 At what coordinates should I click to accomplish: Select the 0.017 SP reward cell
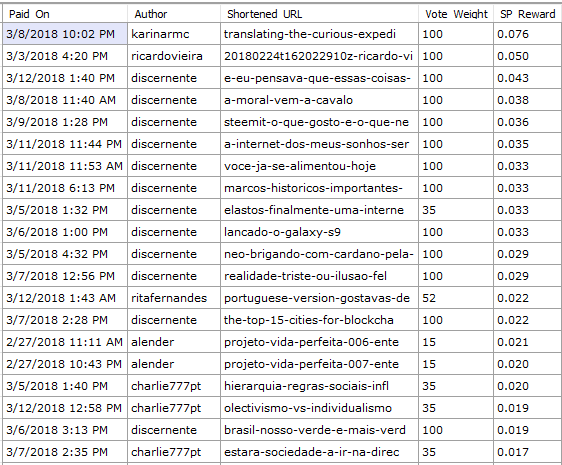pos(528,452)
